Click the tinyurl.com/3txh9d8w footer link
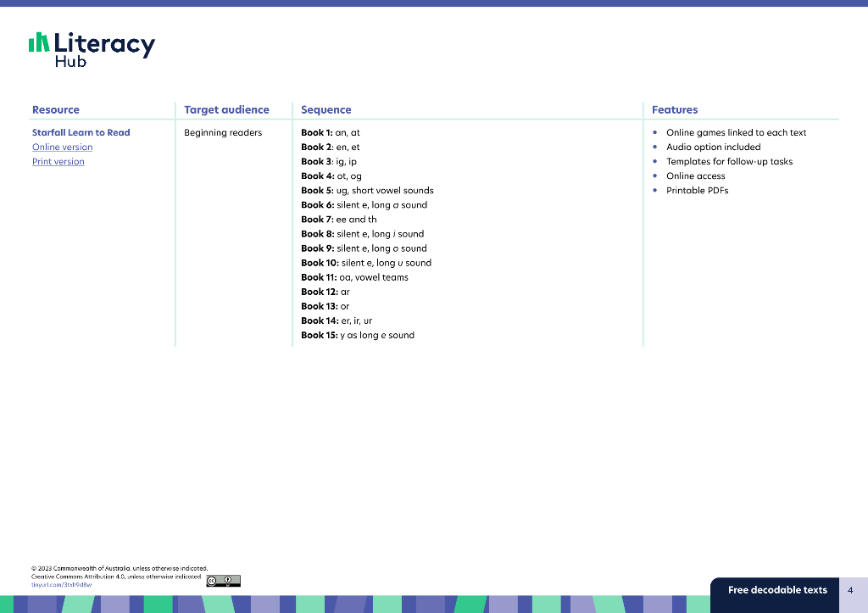 [61, 585]
